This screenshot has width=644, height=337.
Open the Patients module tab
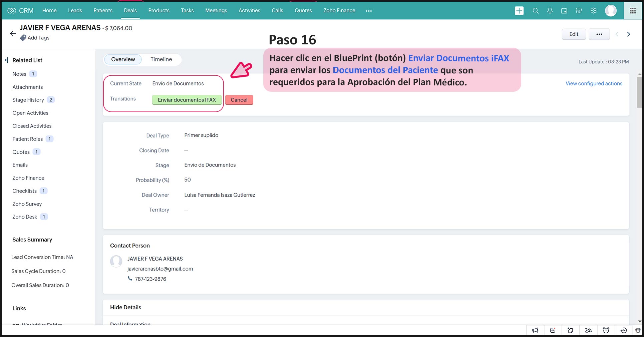click(103, 11)
